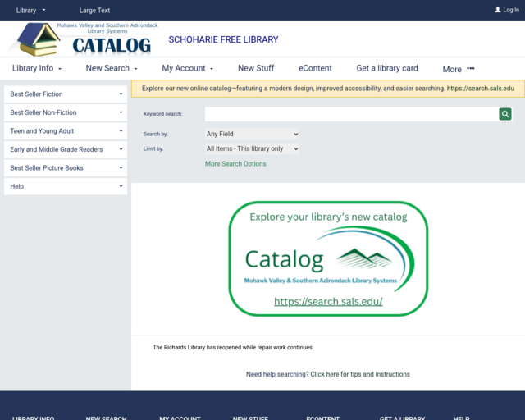Click the Log In user icon
Viewport: 525px width, 420px height.
click(498, 10)
